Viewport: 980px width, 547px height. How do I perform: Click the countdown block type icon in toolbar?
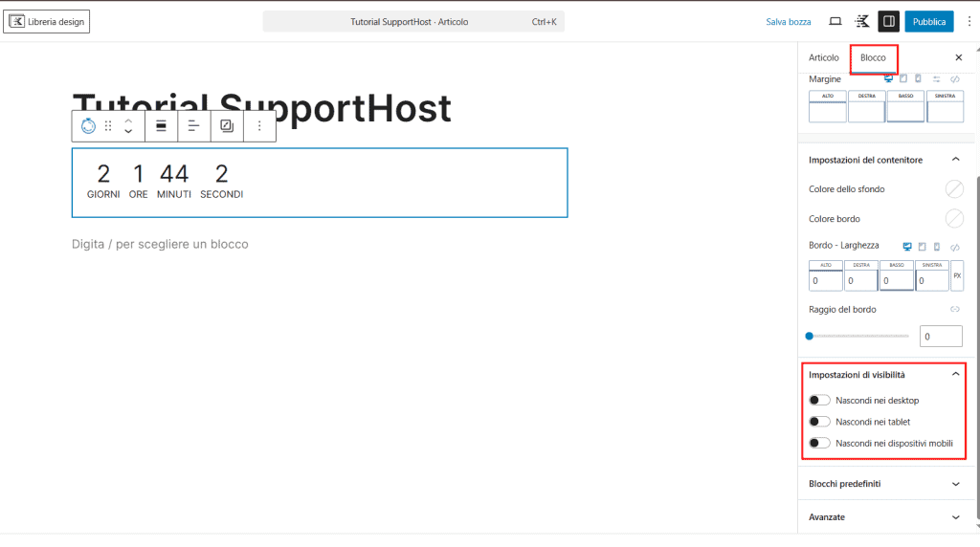(x=88, y=126)
